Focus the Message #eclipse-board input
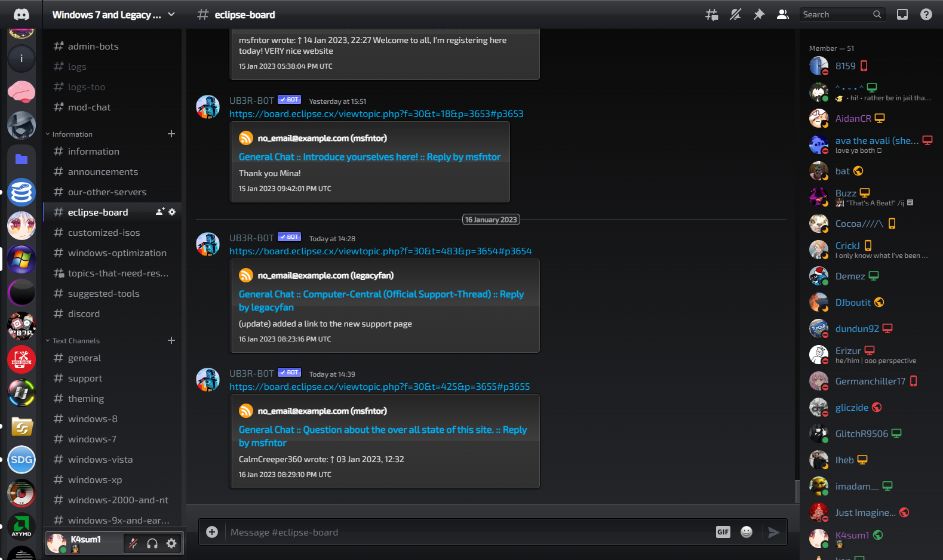The width and height of the screenshot is (943, 560). coord(466,532)
